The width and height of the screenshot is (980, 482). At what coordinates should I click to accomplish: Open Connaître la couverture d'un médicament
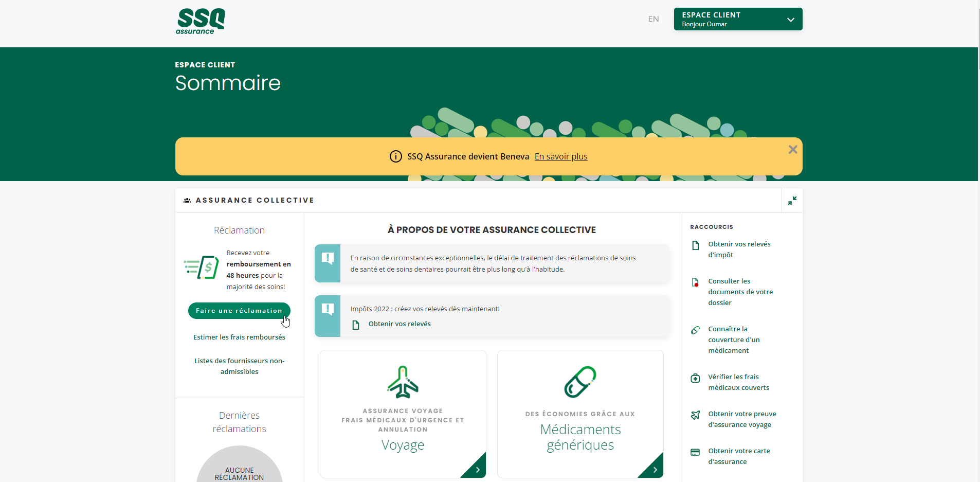pyautogui.click(x=734, y=340)
